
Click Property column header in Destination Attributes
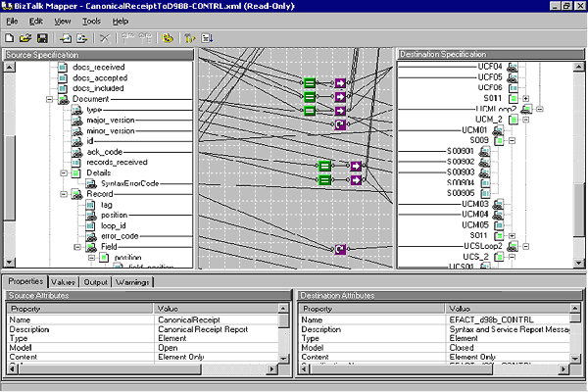coord(371,309)
